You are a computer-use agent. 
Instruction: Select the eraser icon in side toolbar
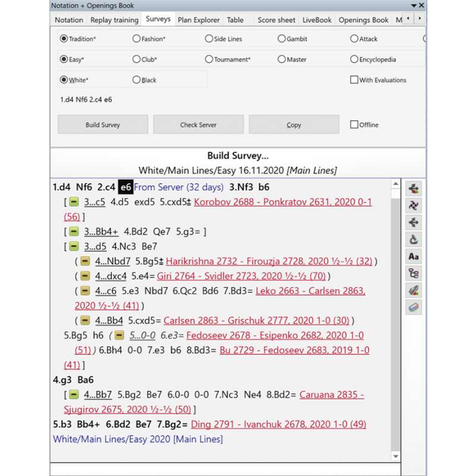[x=414, y=308]
